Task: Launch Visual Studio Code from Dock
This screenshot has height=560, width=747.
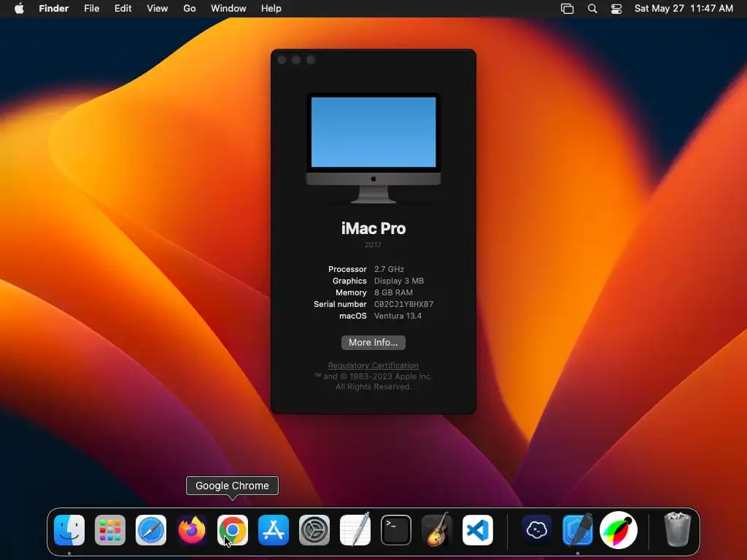Action: [478, 530]
